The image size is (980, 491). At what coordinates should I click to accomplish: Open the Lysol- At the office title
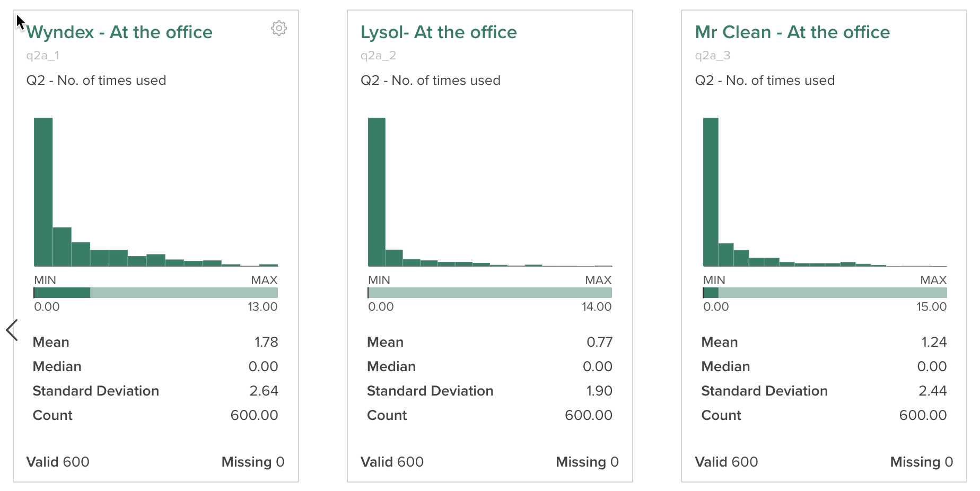tap(439, 32)
